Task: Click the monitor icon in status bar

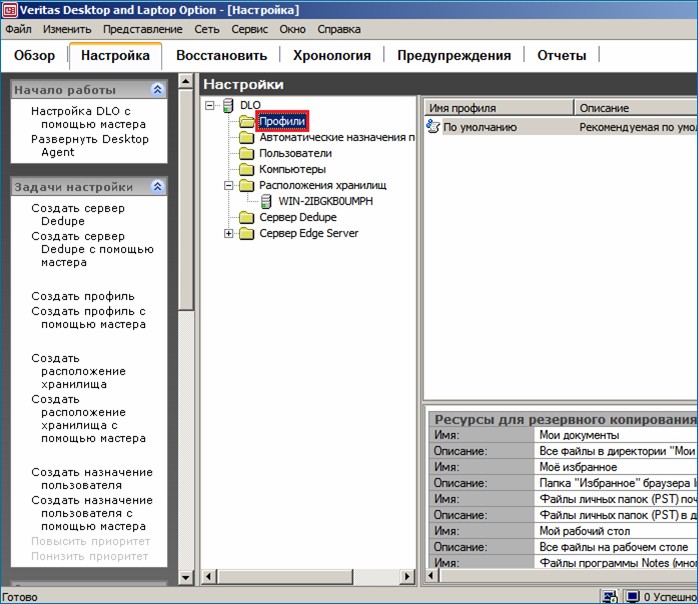Action: pyautogui.click(x=632, y=596)
